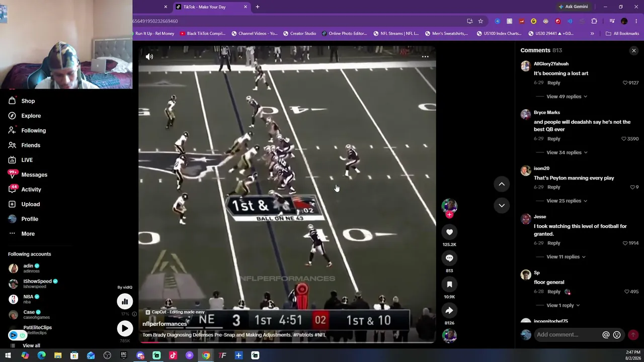Mute the TikTok video sound
The height and width of the screenshot is (362, 644).
tap(149, 56)
